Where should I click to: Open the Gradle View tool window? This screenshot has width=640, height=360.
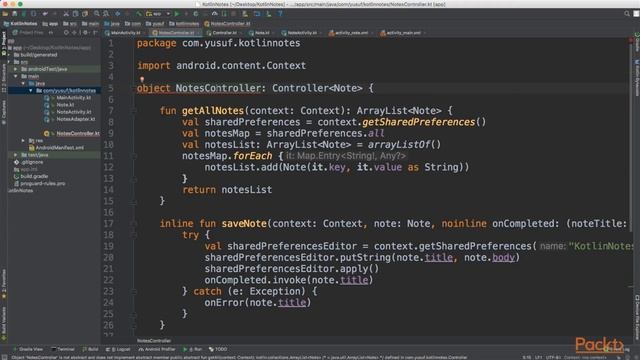(28, 349)
